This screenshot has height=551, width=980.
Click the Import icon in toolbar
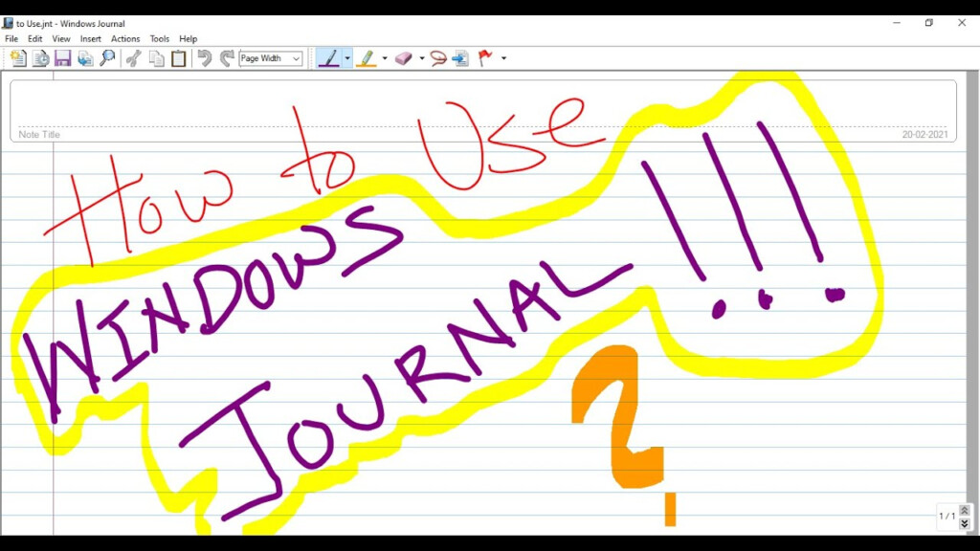pos(85,58)
